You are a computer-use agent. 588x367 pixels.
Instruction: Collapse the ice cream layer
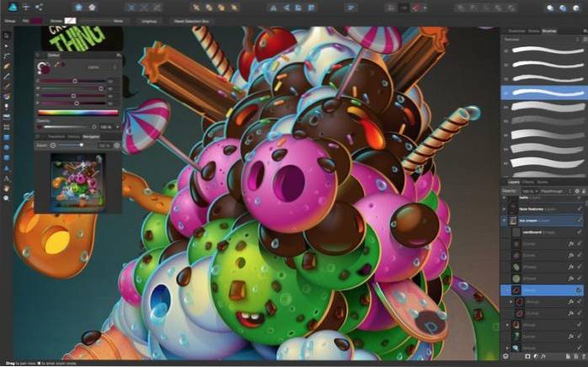[x=504, y=221]
